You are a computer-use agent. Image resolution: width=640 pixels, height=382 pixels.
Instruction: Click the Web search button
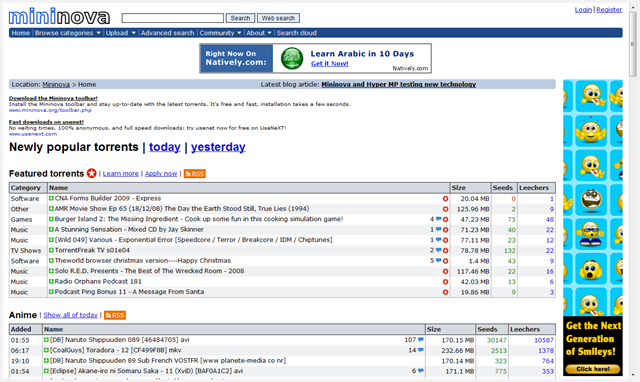point(278,18)
